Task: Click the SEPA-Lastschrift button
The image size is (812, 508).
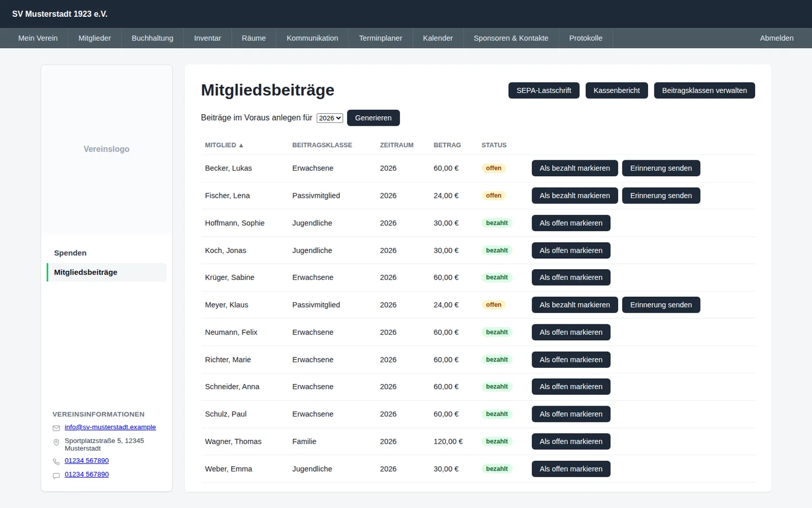Action: (543, 90)
